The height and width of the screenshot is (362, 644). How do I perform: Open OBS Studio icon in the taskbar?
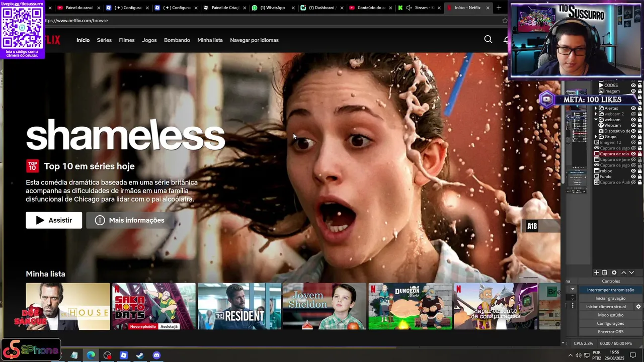click(107, 355)
